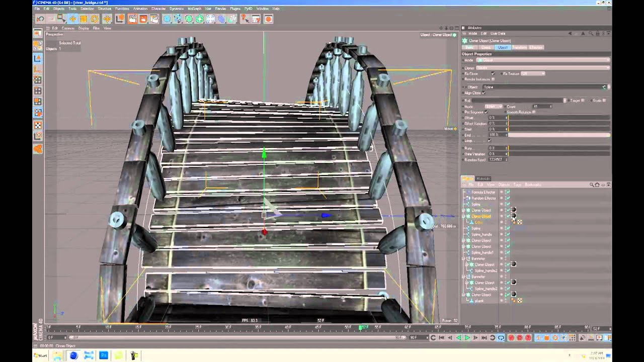This screenshot has width=644, height=362.
Task: Toggle the Loop checkbox
Action: [x=489, y=140]
